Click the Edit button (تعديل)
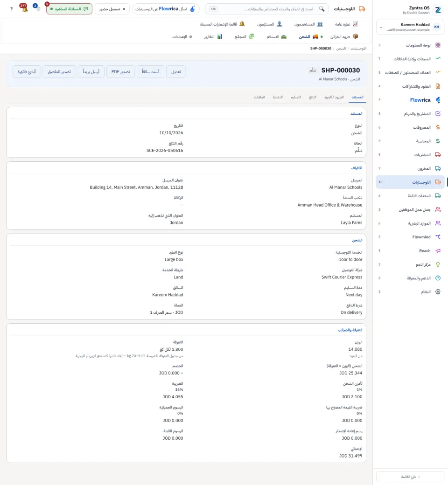This screenshot has width=448, height=485. click(x=176, y=72)
